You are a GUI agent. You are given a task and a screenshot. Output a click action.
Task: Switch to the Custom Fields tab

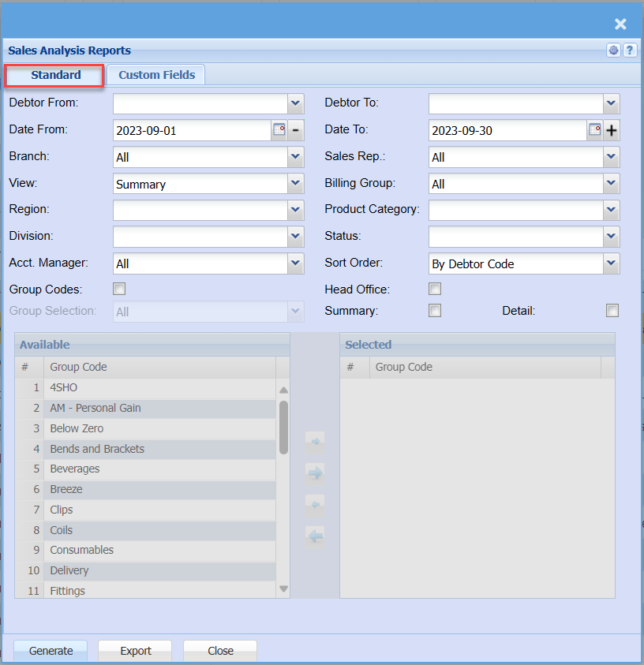pos(156,75)
